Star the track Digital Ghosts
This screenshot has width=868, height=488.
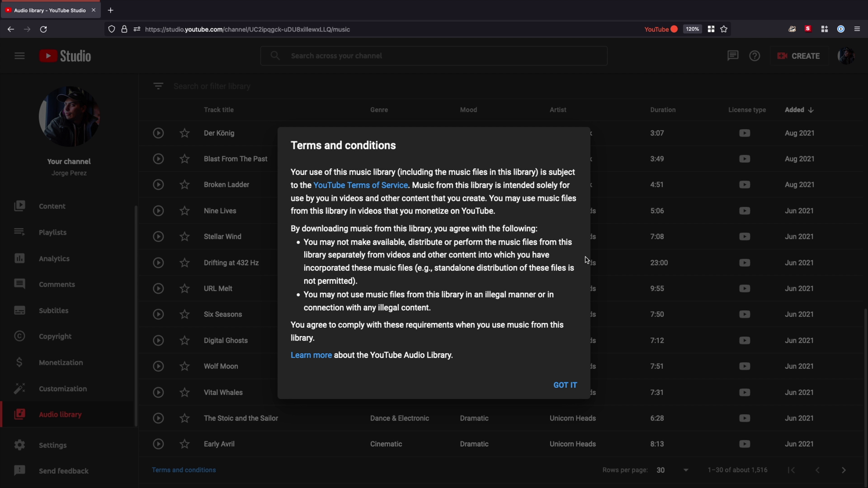[184, 341]
